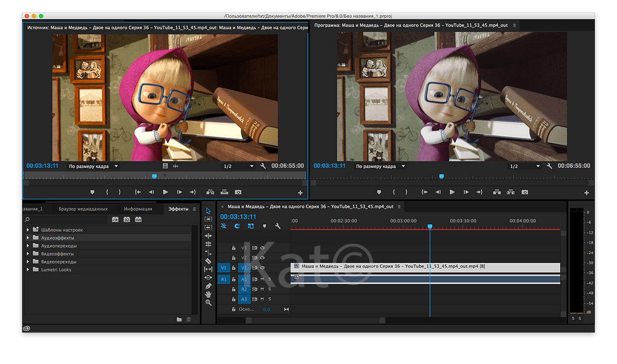The height and width of the screenshot is (364, 617).
Task: Select the Hand tool
Action: click(208, 294)
